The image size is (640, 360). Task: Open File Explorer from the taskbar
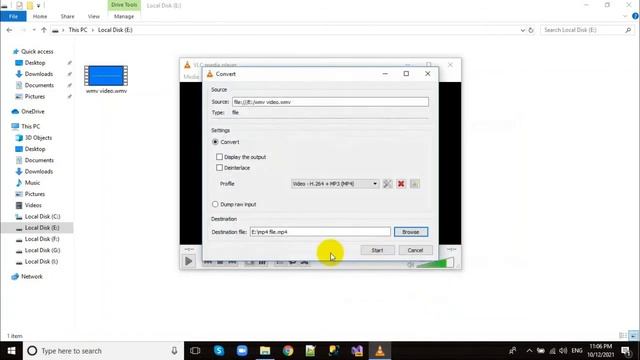pos(265,351)
